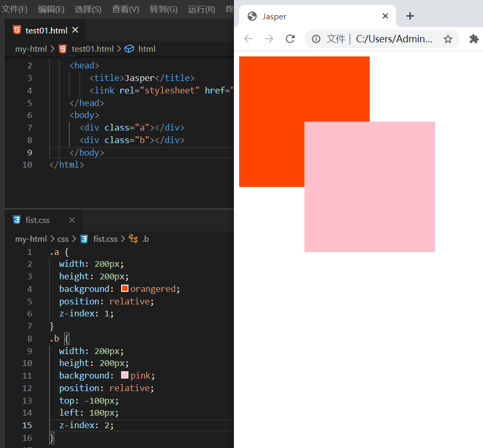Screen dimensions: 483x448
Task: Open the pink color swatch picker
Action: (125, 375)
